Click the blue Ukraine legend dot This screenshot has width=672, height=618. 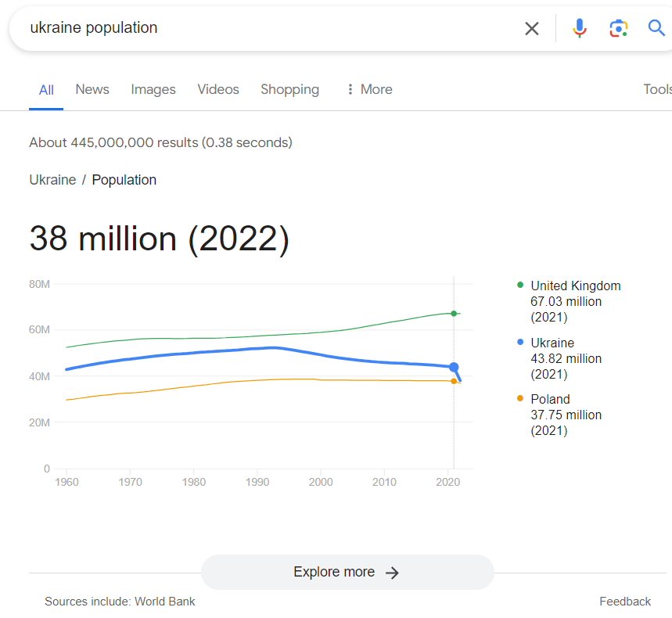(x=520, y=343)
